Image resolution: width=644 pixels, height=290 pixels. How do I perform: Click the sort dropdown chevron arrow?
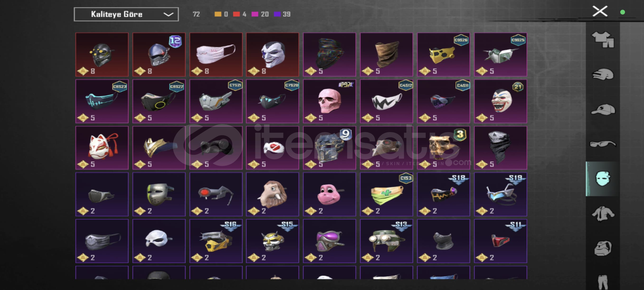click(x=168, y=14)
